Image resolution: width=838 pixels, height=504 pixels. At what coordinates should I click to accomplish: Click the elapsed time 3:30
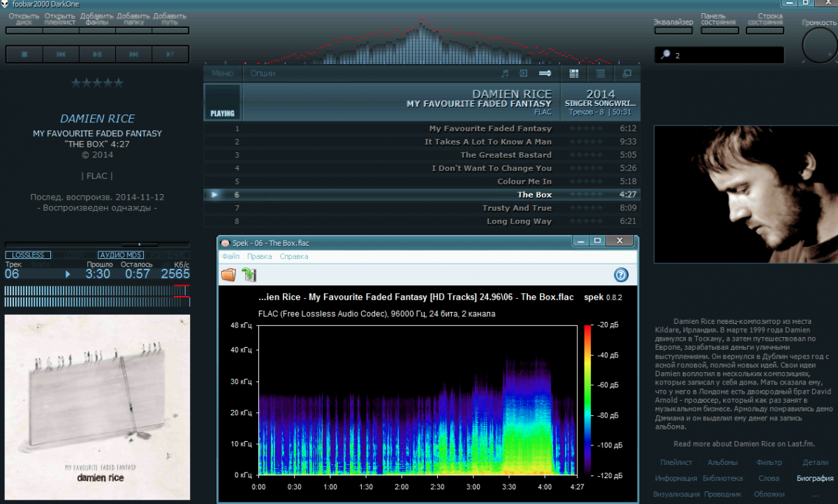pos(98,274)
